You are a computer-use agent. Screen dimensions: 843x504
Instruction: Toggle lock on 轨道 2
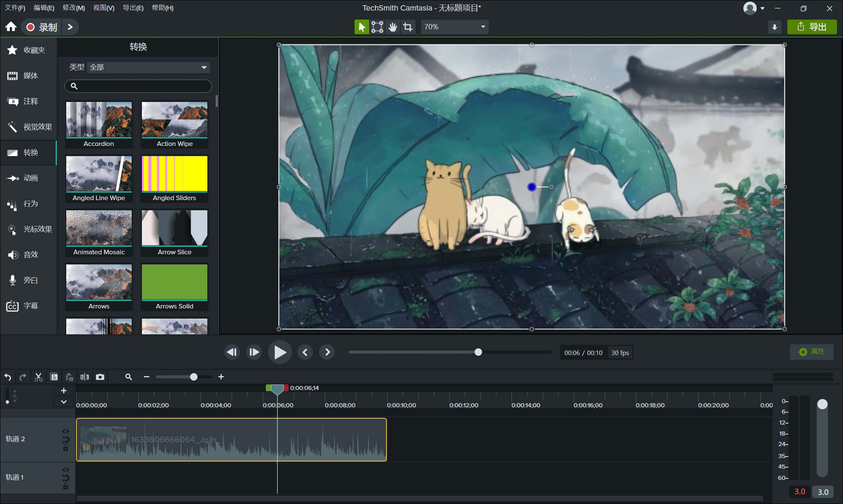coord(65,448)
